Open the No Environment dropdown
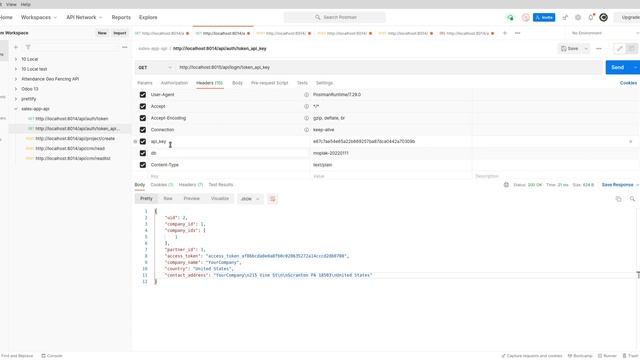The height and width of the screenshot is (360, 640). pyautogui.click(x=604, y=33)
